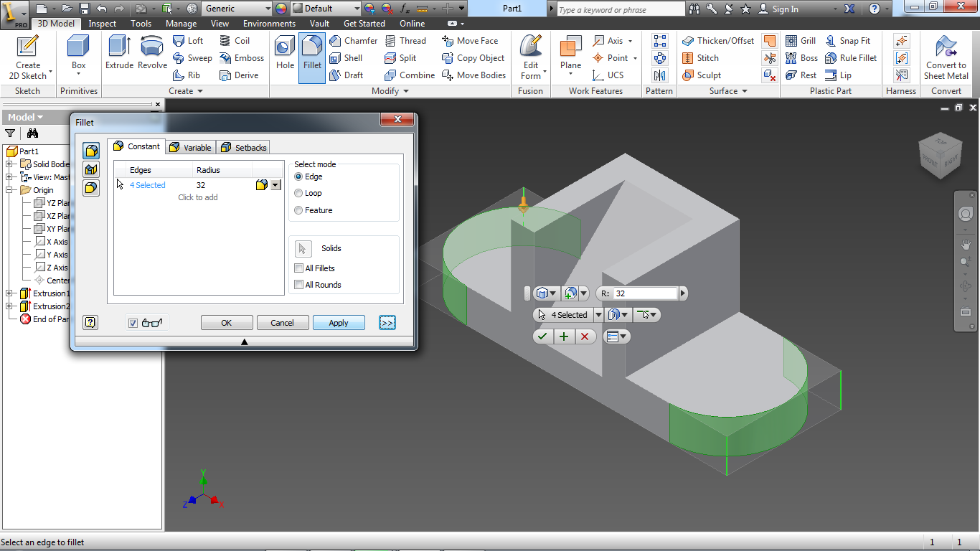Click the Hole tool
The height and width of the screenshot is (551, 980).
[x=284, y=52]
